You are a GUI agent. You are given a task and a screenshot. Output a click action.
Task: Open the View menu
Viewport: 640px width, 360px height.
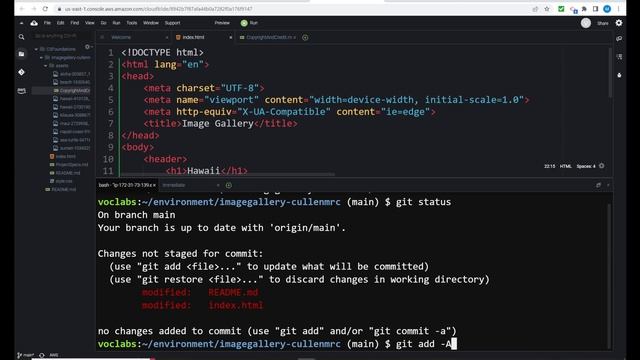click(90, 23)
